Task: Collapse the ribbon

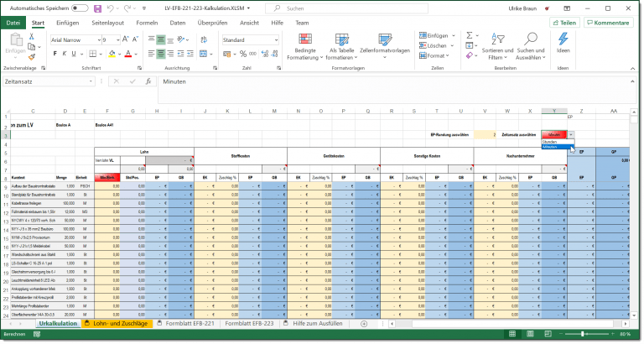Action: [x=632, y=68]
